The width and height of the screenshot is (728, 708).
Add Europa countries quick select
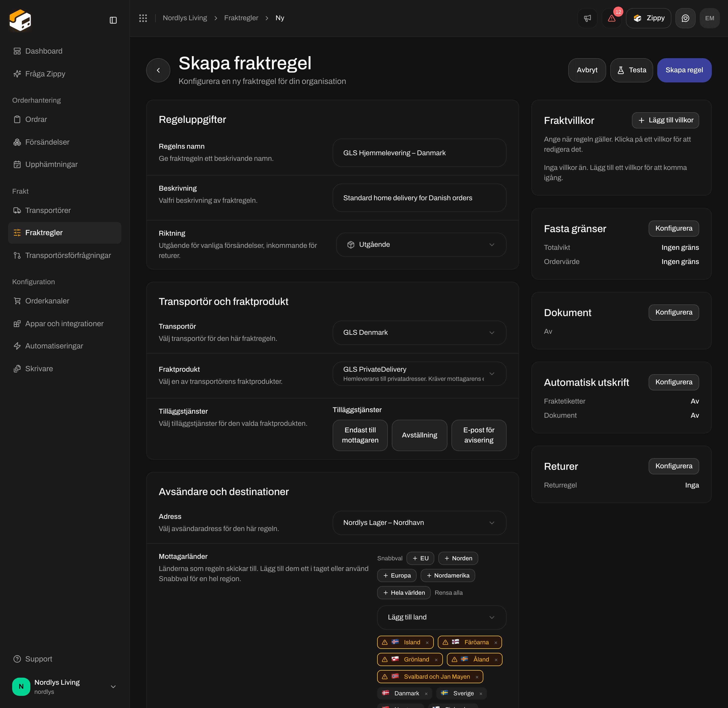point(397,575)
